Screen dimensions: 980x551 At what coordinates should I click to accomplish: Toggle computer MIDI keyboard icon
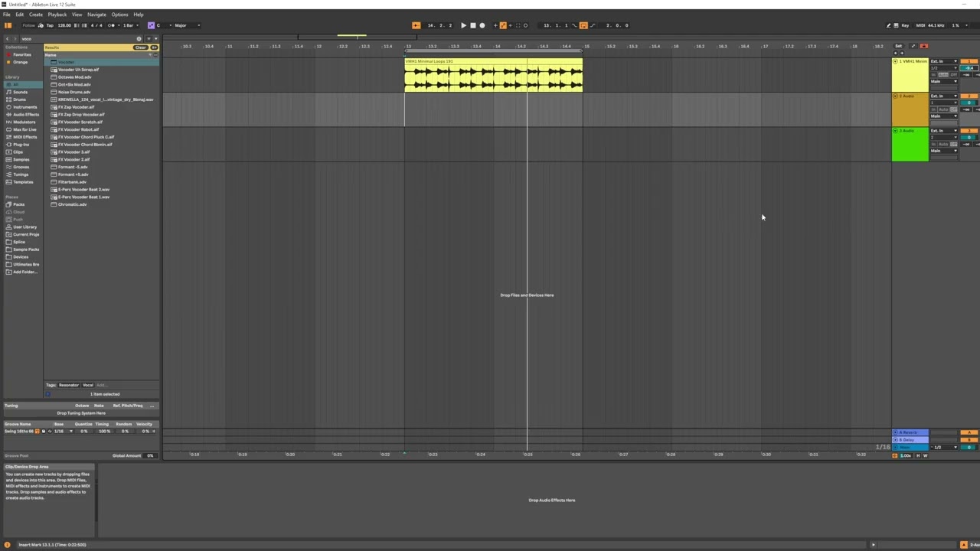897,25
